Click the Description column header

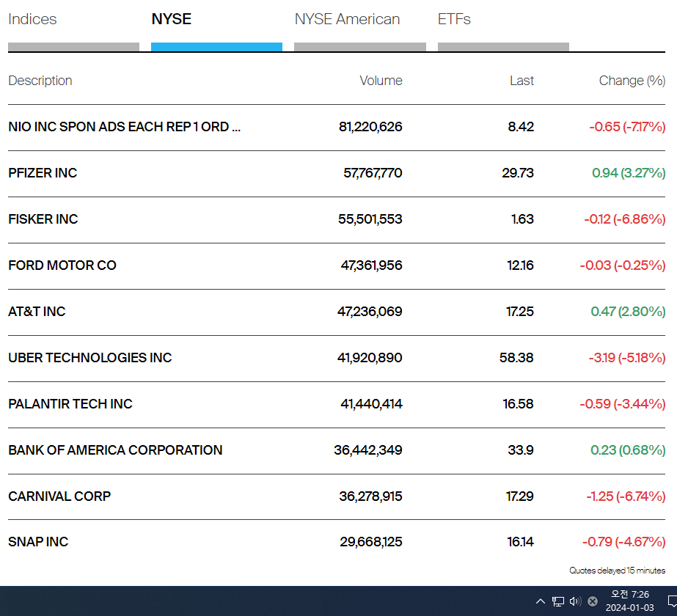[40, 81]
